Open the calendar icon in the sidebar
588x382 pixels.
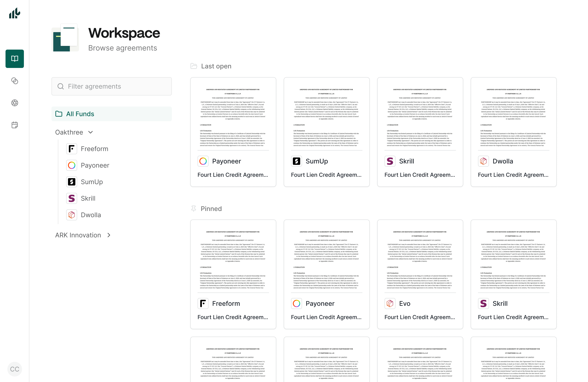[x=14, y=125]
